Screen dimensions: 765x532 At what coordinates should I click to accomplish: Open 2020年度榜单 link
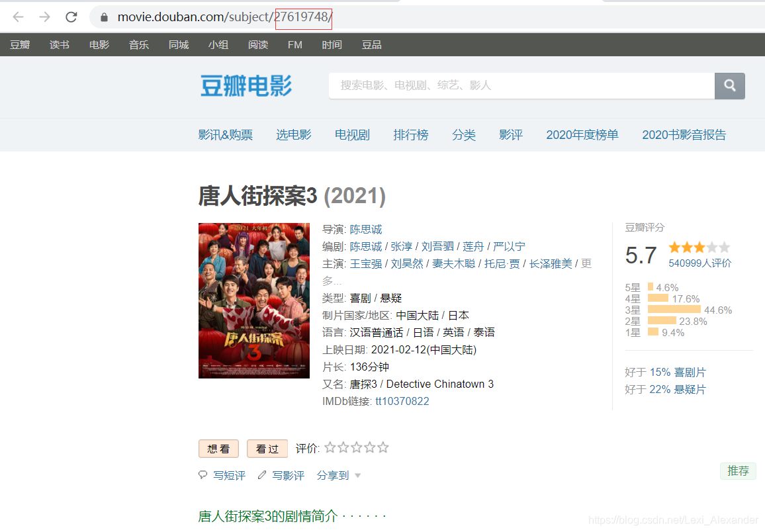click(x=582, y=134)
